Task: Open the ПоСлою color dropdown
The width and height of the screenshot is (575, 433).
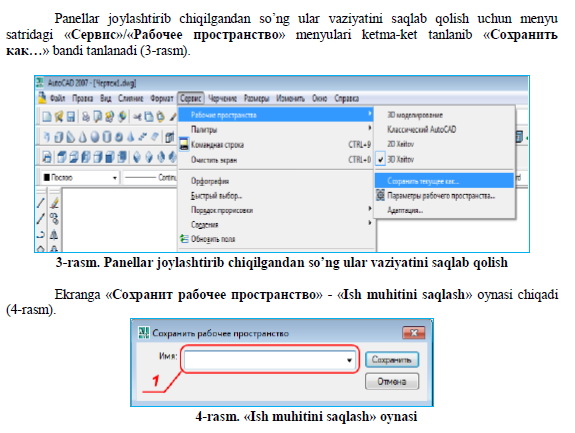Action: click(80, 177)
